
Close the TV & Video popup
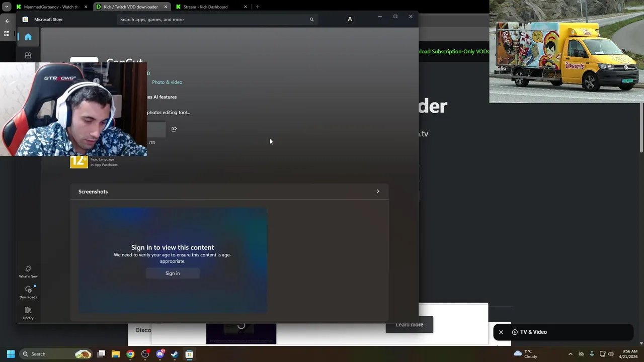(x=501, y=332)
